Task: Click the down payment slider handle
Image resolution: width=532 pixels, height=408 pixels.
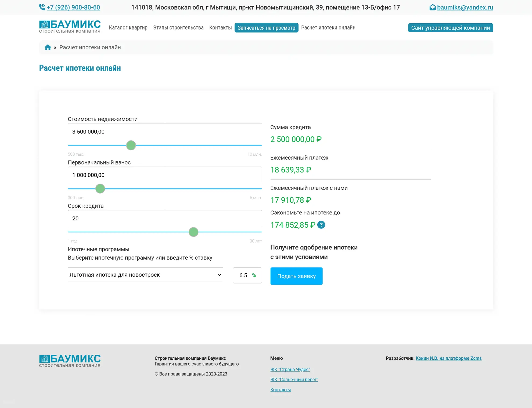Action: point(100,188)
